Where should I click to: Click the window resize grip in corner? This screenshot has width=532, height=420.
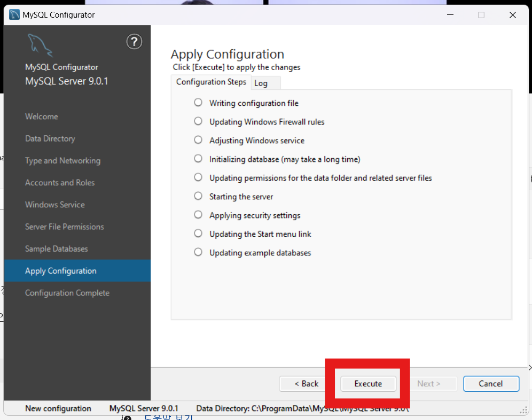click(523, 410)
